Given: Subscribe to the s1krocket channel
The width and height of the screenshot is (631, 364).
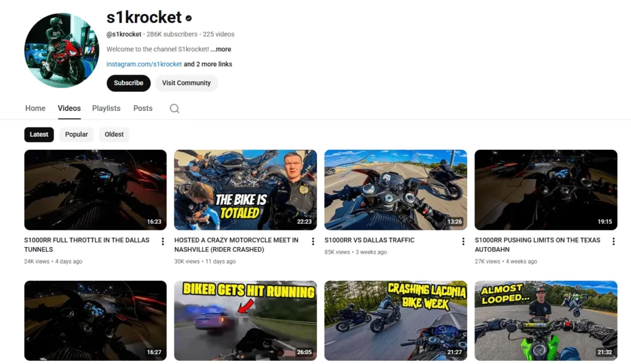Looking at the screenshot, I should coord(128,83).
